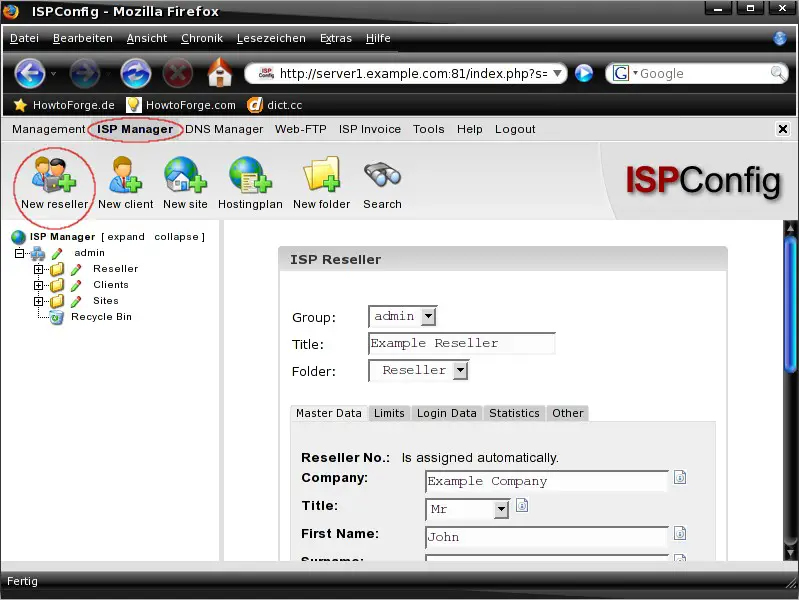Image resolution: width=799 pixels, height=600 pixels.
Task: Open the Tools menu item
Action: click(429, 129)
